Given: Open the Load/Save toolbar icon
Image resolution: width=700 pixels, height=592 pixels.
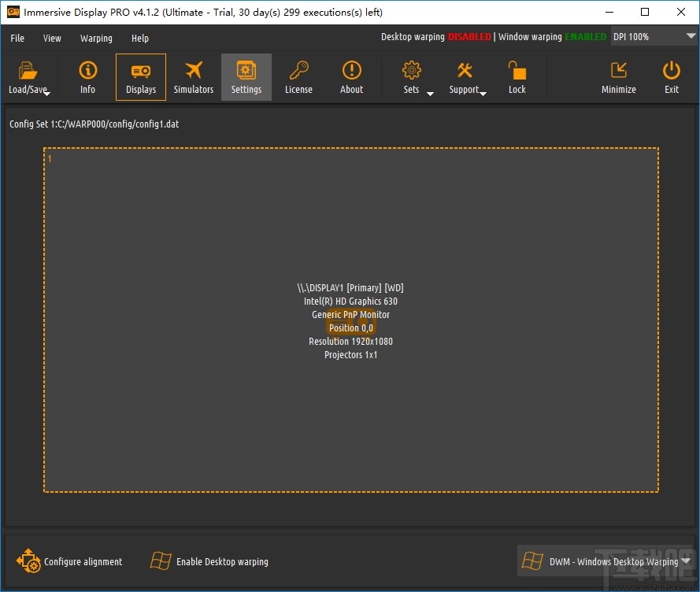Looking at the screenshot, I should 28,71.
